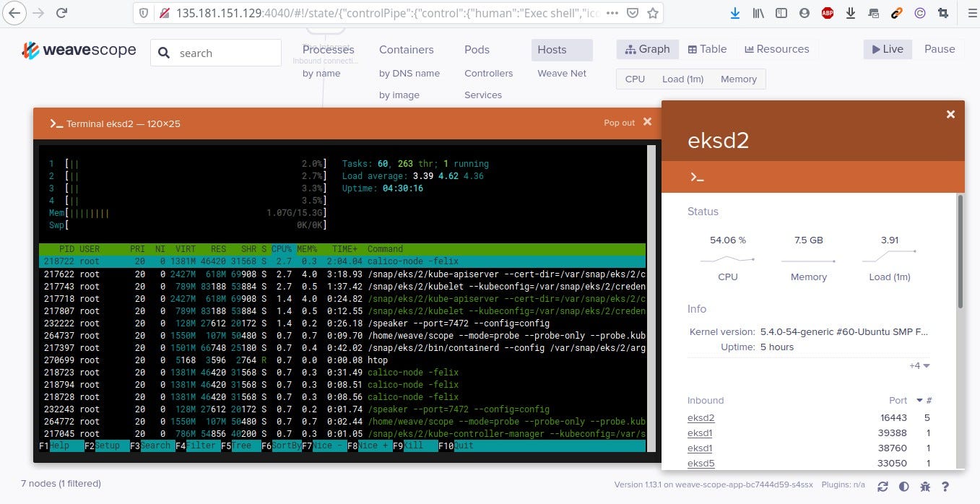Image resolution: width=980 pixels, height=504 pixels.
Task: Open the tracking protection shield icon
Action: point(144,13)
